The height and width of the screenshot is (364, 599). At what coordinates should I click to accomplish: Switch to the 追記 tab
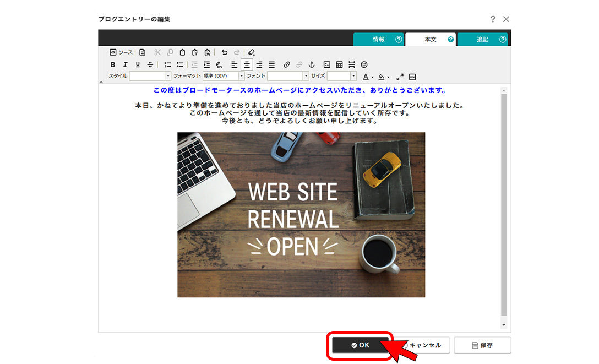click(x=483, y=40)
